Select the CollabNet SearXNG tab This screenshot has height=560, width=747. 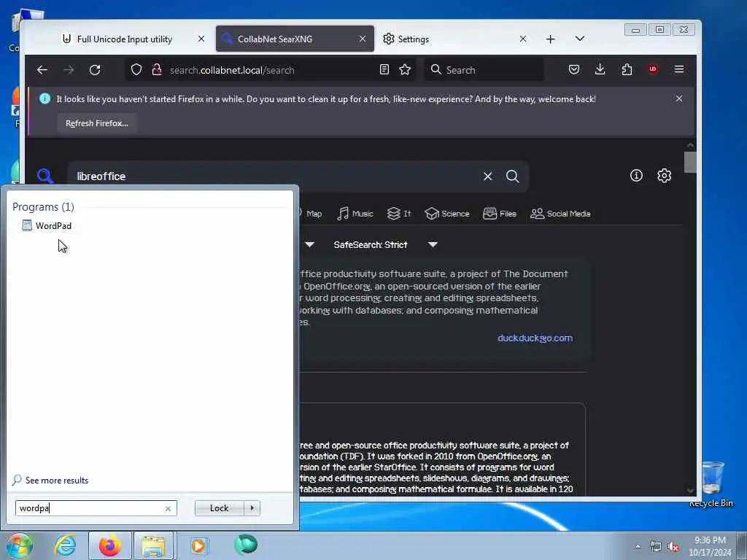click(275, 39)
